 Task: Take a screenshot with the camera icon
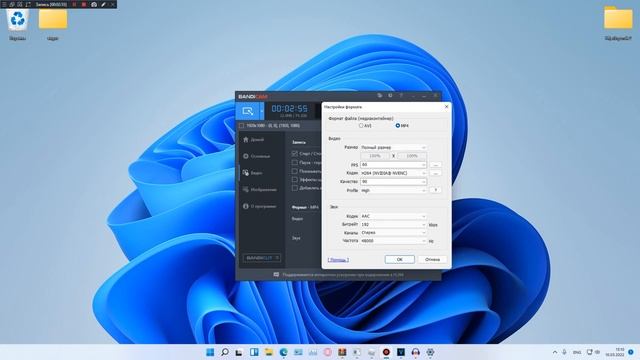(x=94, y=4)
